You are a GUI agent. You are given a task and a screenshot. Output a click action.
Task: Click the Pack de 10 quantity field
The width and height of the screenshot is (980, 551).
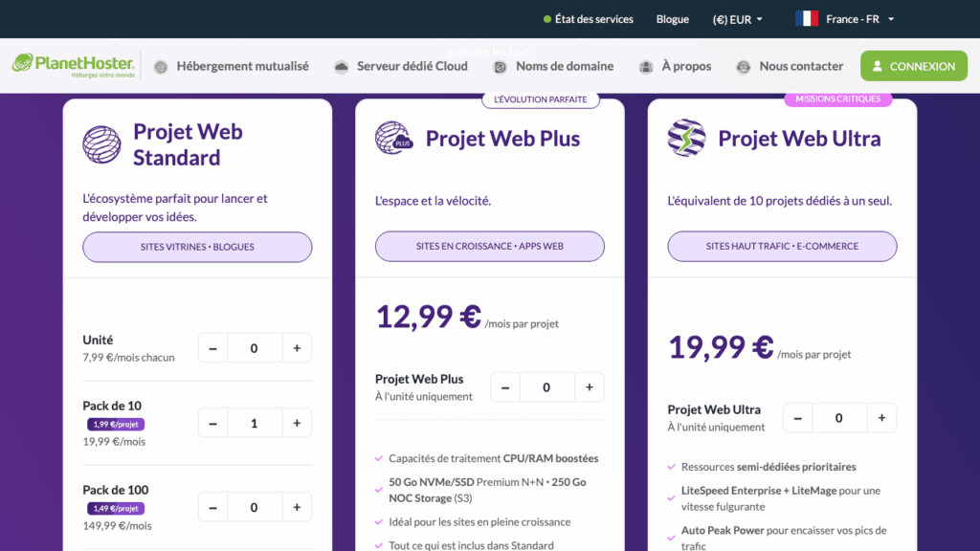point(255,423)
